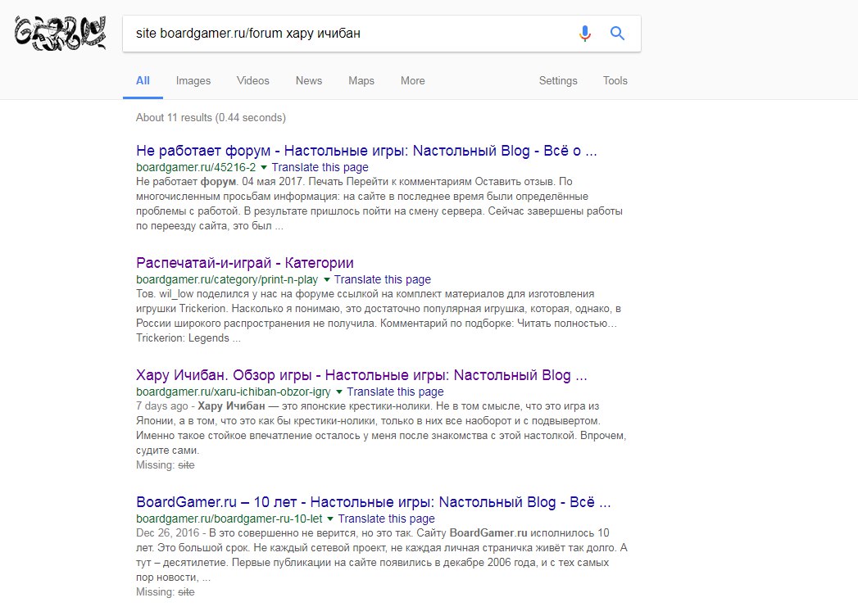Open result BoardGamer.ru – 10 лет
The height and width of the screenshot is (616, 858).
(373, 502)
